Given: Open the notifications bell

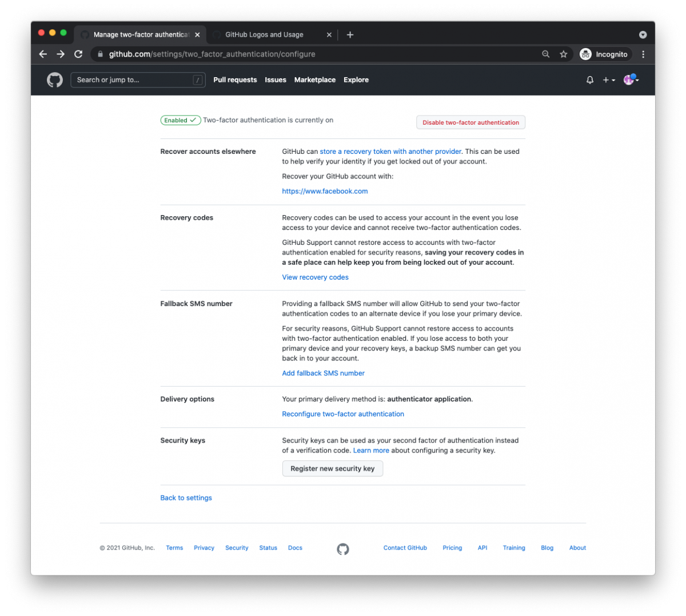Looking at the screenshot, I should pyautogui.click(x=590, y=80).
